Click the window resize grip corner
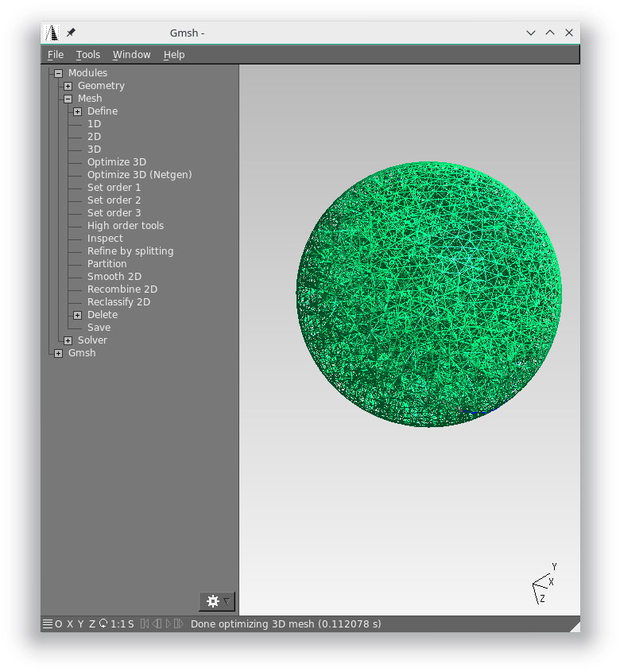The image size is (620, 672). point(575,627)
